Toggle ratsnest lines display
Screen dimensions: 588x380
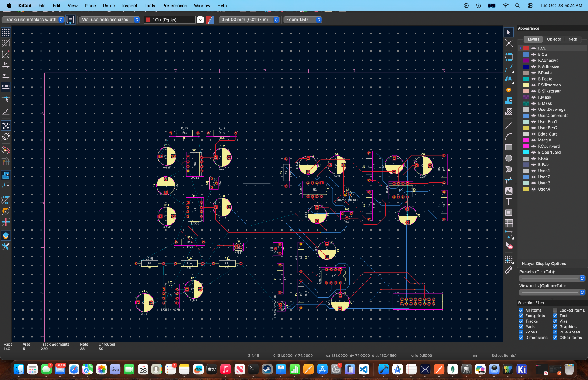tap(6, 126)
